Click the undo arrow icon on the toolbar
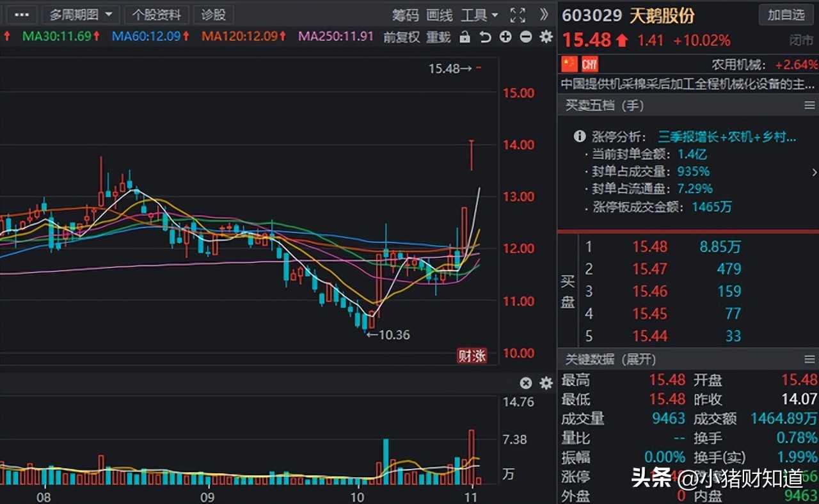 point(484,37)
